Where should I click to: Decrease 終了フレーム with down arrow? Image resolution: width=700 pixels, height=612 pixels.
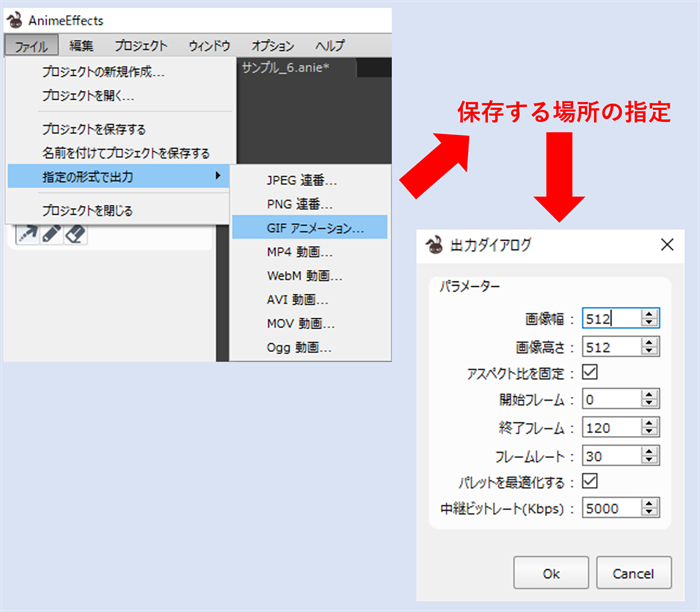coord(650,432)
